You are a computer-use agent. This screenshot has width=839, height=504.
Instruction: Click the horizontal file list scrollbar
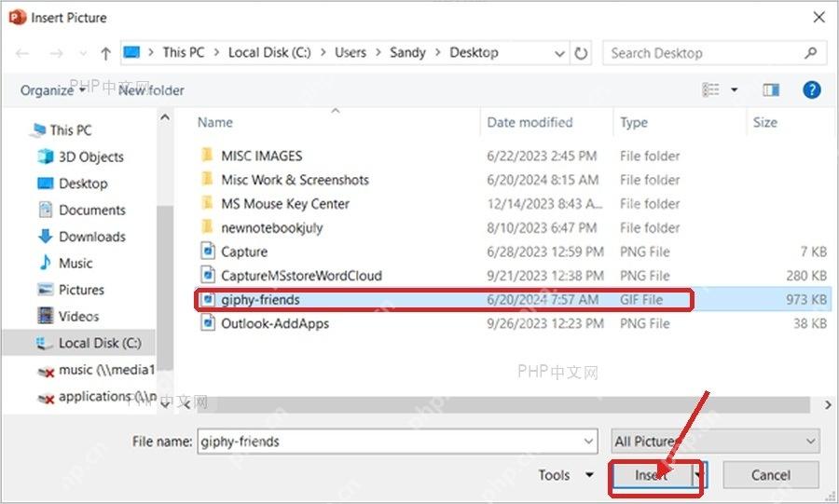coord(503,404)
